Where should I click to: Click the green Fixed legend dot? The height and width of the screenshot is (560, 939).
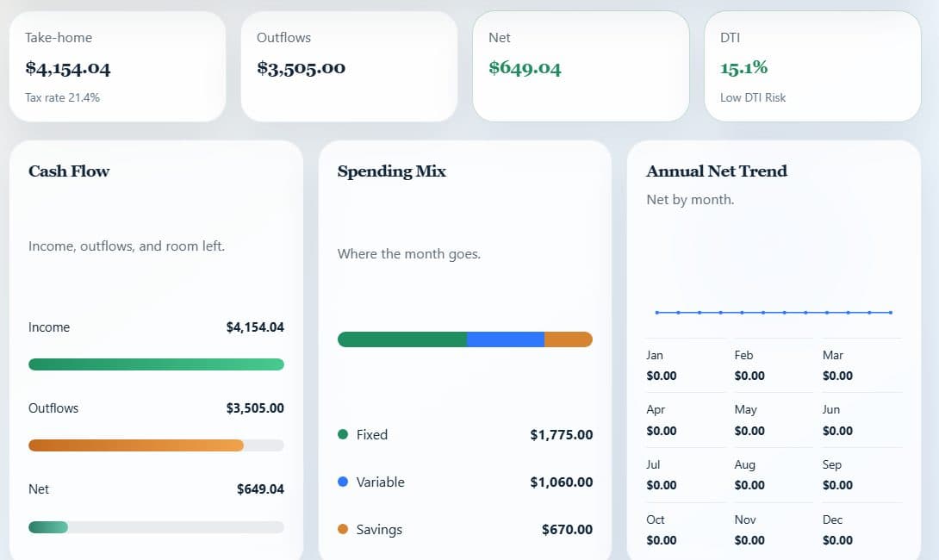343,434
